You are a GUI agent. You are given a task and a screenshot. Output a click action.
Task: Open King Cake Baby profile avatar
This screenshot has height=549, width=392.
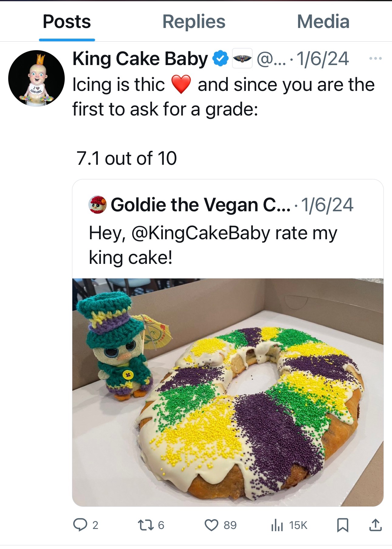[x=36, y=78]
